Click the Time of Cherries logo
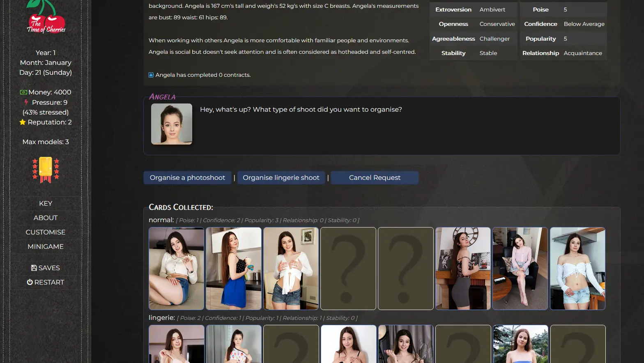 46,17
